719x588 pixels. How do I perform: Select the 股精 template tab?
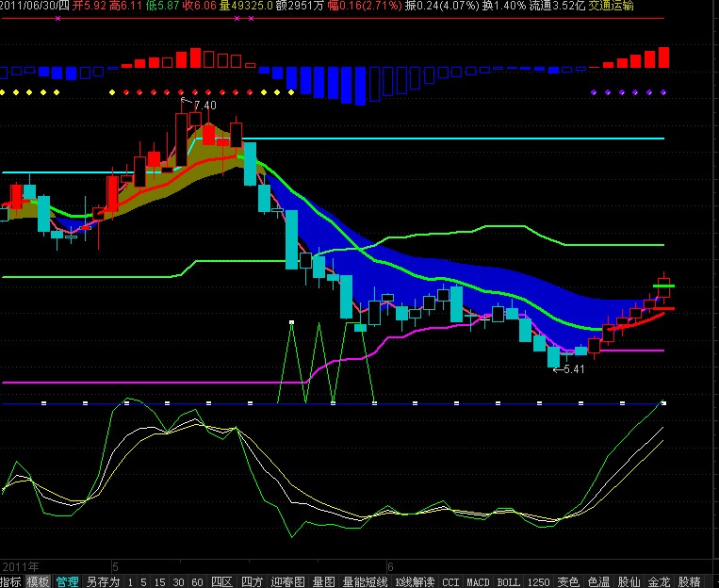pos(689,581)
